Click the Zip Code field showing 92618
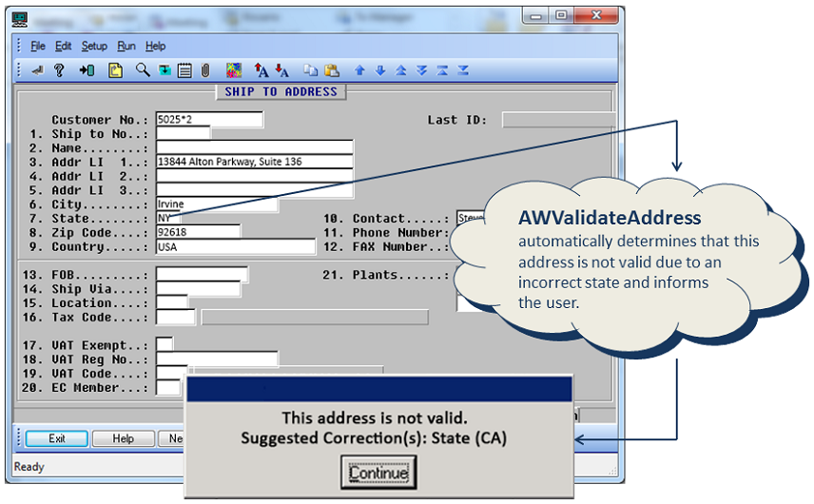814x504 pixels. [198, 232]
